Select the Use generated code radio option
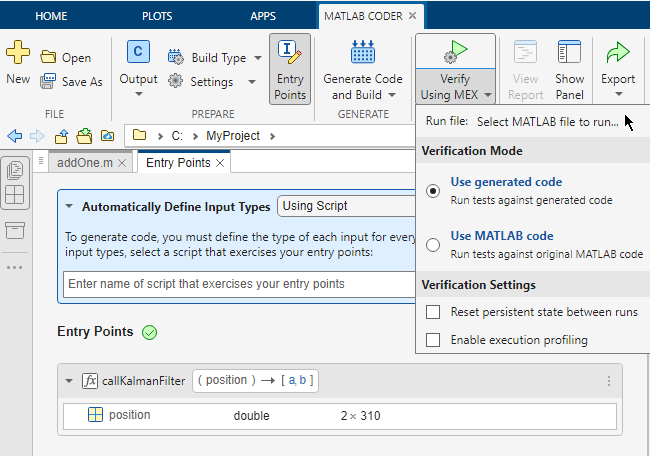This screenshot has height=456, width=650. coord(433,191)
